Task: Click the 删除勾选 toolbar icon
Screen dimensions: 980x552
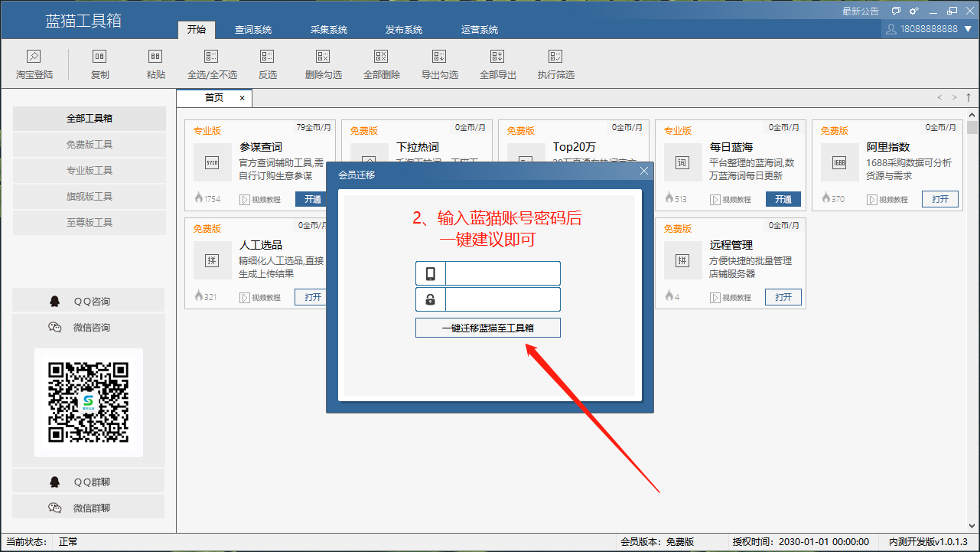Action: [323, 57]
